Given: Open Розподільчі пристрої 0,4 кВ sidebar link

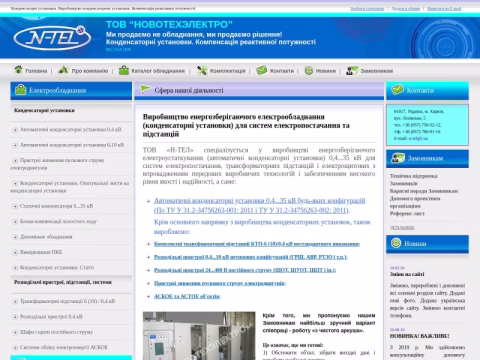Looking at the screenshot, I should 51,316.
